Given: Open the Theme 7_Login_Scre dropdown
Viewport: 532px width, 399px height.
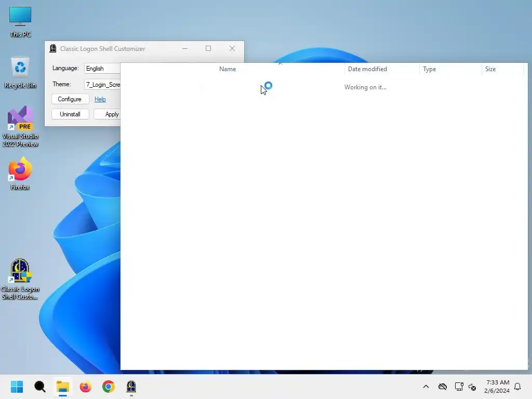Looking at the screenshot, I should pyautogui.click(x=102, y=85).
